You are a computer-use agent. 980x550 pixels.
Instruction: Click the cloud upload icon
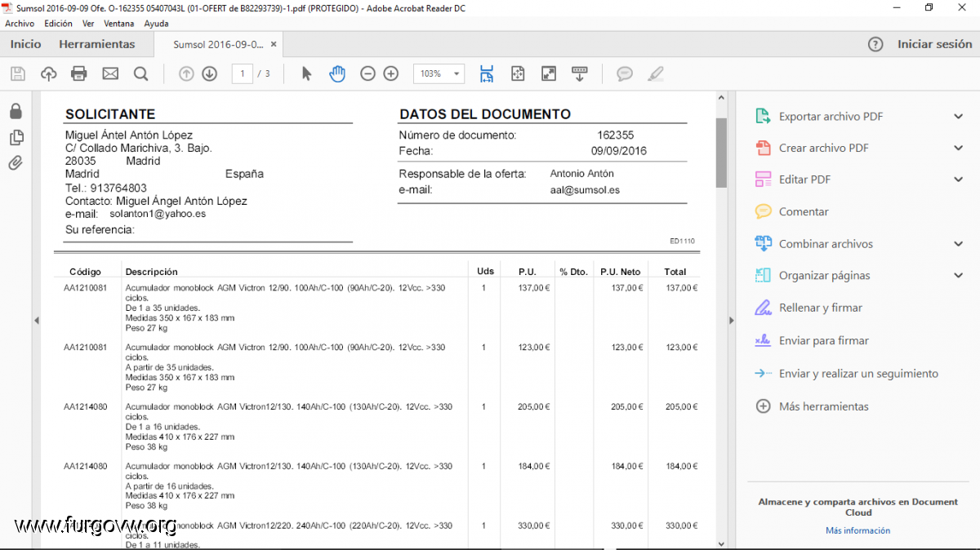[x=48, y=74]
